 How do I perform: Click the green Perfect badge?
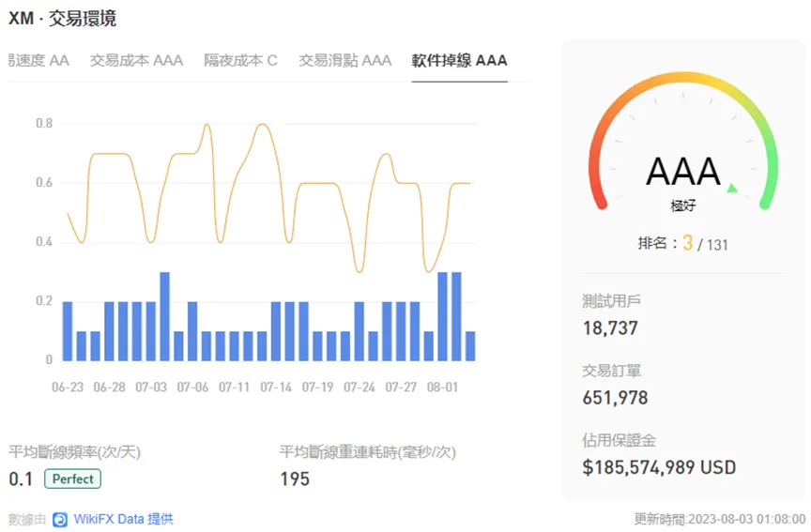click(x=73, y=479)
